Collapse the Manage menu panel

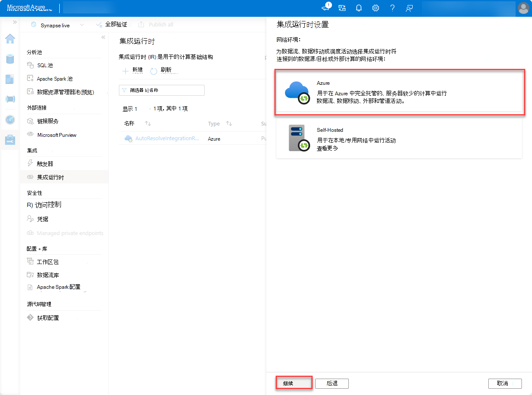click(103, 37)
